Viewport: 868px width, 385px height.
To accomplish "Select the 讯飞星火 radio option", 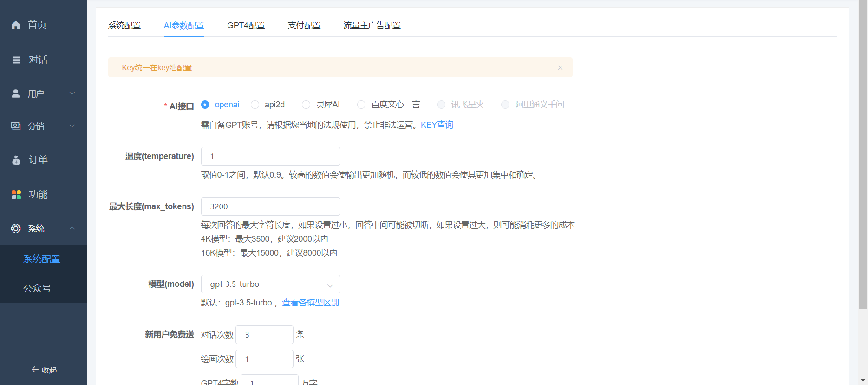I will pos(441,105).
